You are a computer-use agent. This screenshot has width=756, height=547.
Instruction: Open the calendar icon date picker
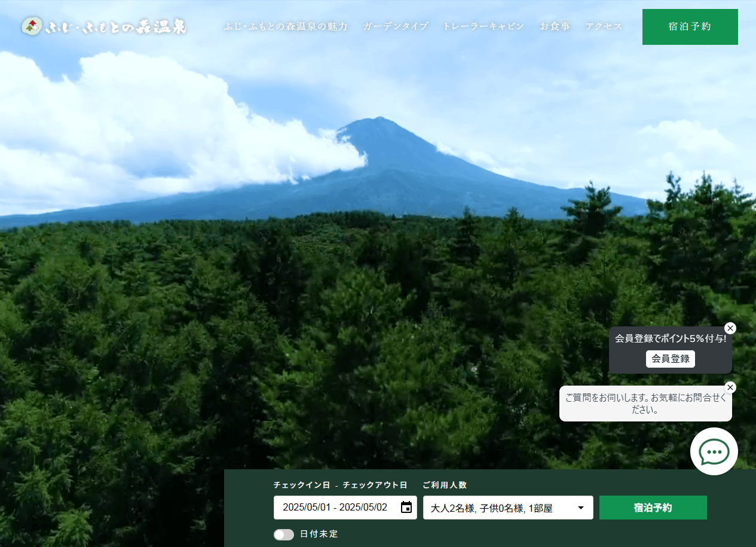pos(406,508)
